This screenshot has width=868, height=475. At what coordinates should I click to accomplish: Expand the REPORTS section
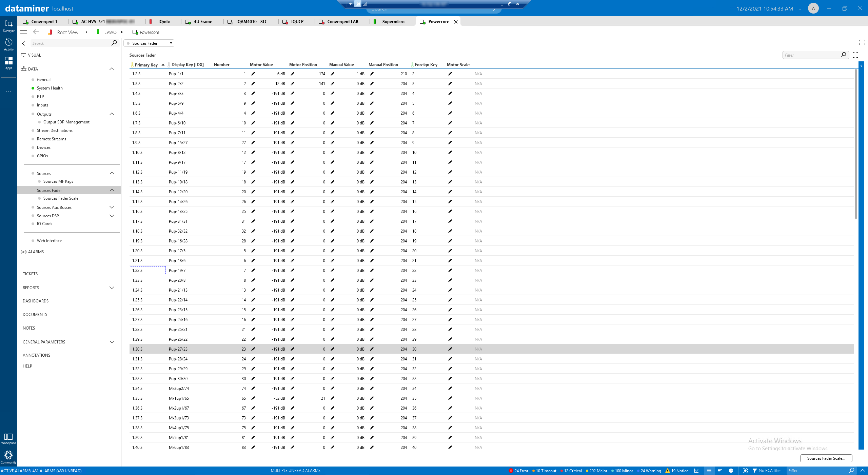point(112,288)
